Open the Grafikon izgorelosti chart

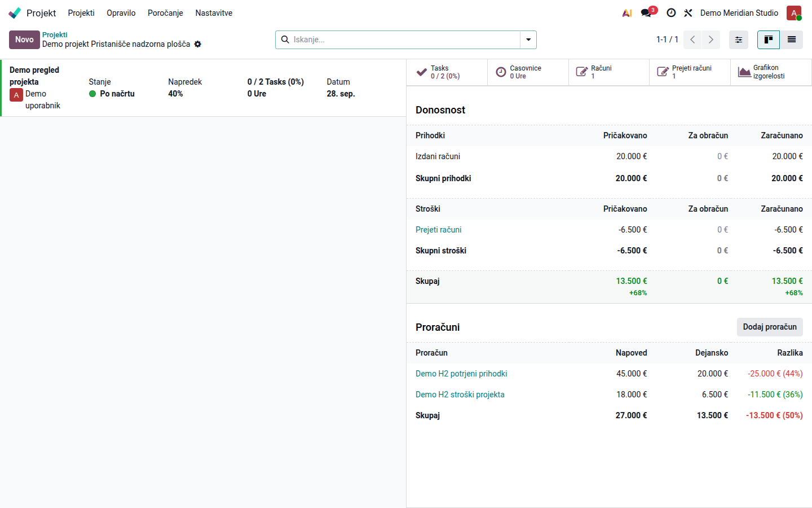[x=771, y=72]
